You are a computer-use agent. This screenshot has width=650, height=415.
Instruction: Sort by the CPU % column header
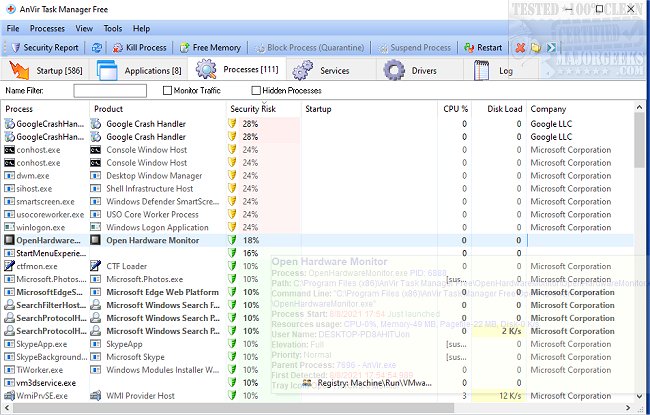(x=454, y=109)
